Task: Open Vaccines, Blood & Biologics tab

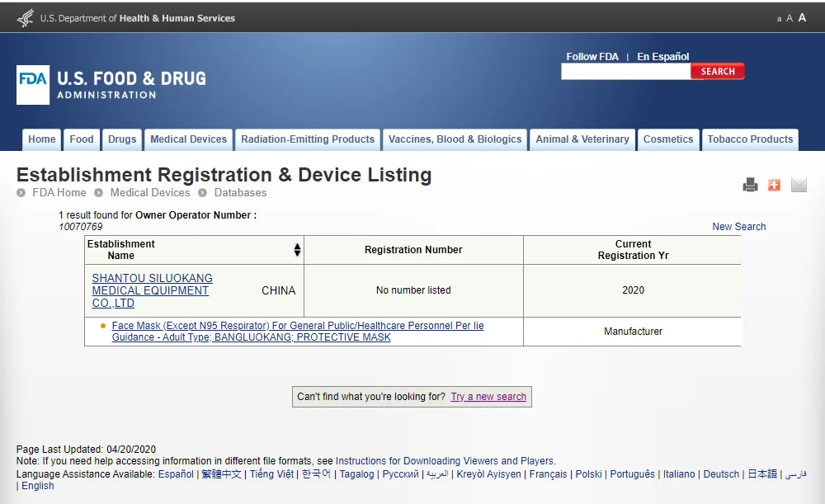Action: tap(455, 139)
